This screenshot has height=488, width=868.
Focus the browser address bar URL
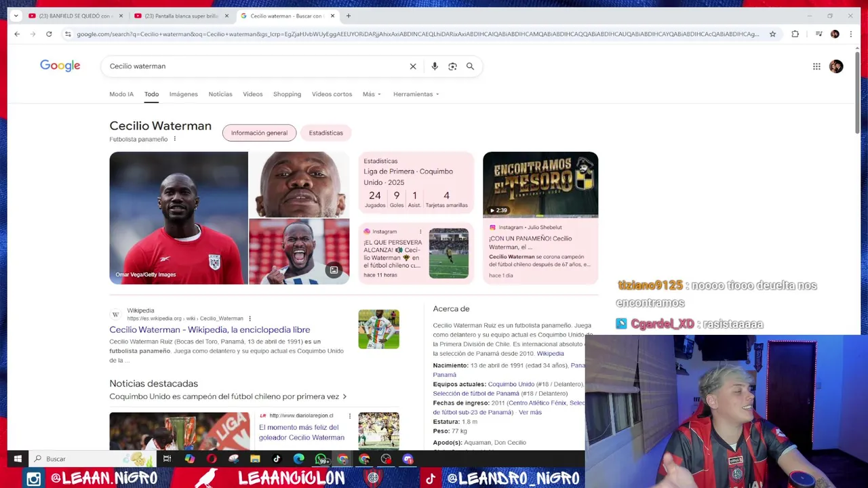point(417,34)
